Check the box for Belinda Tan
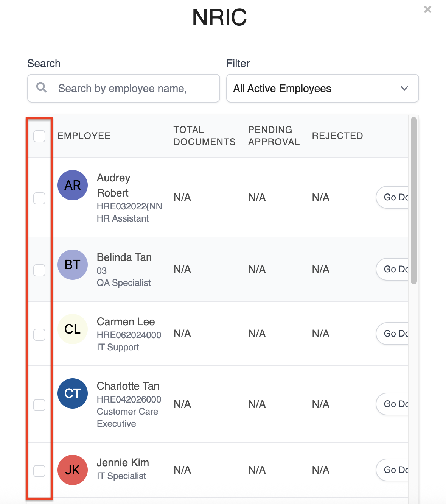Screen dimensions: 446x504 click(x=39, y=270)
